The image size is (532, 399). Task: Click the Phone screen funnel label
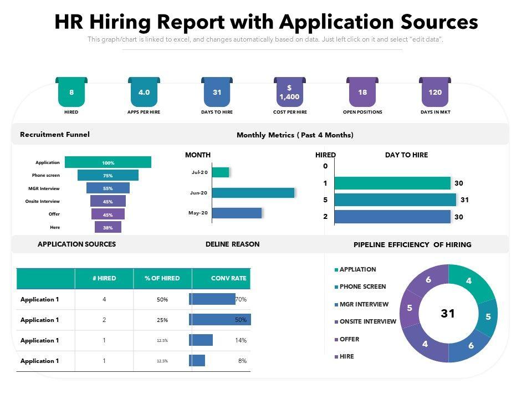point(46,176)
